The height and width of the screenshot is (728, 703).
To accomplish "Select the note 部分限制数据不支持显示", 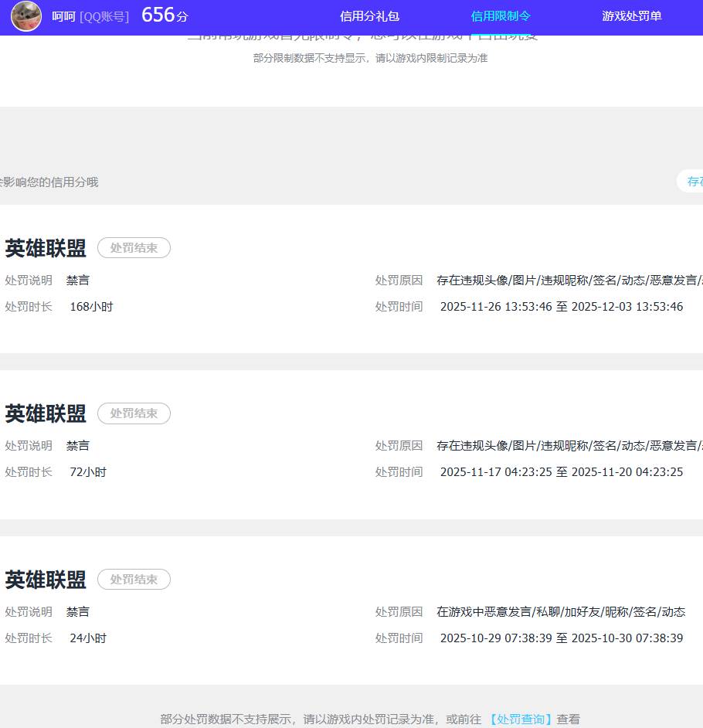I will (x=370, y=58).
